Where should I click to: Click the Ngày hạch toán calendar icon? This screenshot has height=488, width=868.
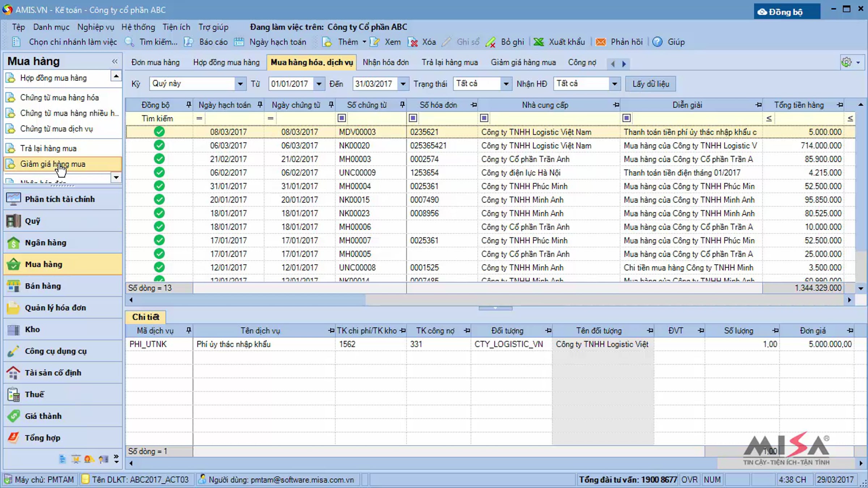click(239, 42)
